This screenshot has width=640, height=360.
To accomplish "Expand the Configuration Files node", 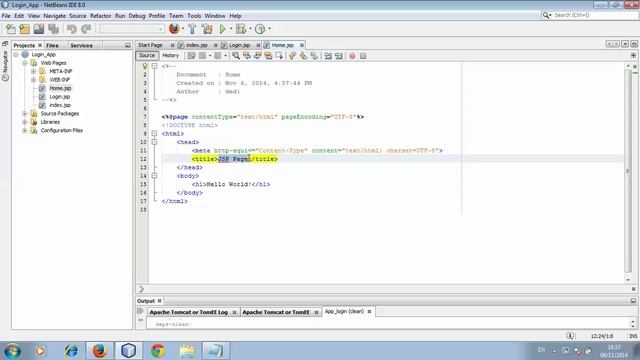I will point(25,131).
